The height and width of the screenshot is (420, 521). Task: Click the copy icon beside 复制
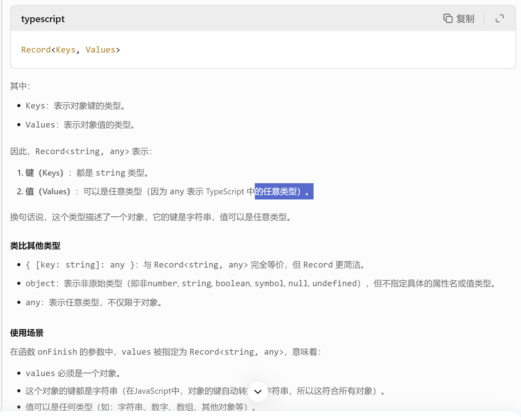[448, 19]
